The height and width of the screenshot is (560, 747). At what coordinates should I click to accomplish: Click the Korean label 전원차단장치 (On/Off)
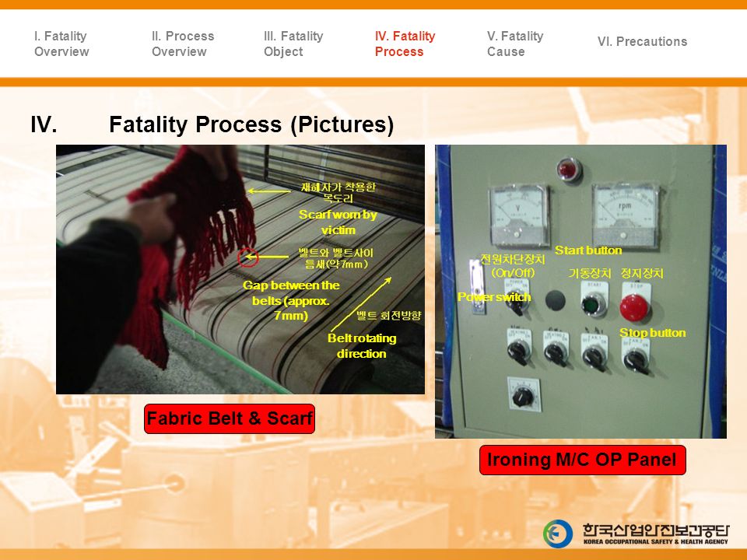(x=512, y=266)
